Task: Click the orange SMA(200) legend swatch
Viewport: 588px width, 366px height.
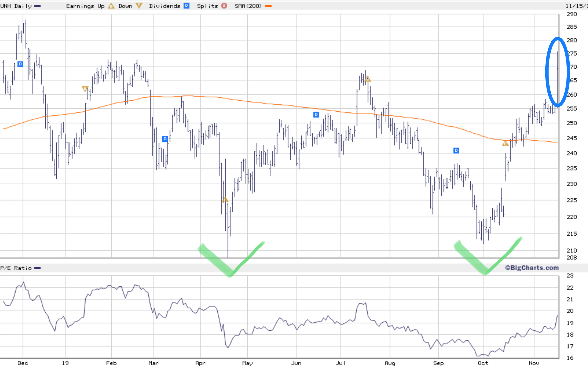Action: point(268,6)
